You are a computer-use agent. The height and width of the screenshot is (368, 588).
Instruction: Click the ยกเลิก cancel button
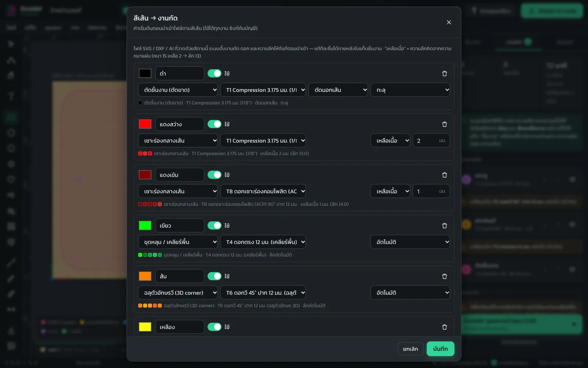click(x=410, y=349)
